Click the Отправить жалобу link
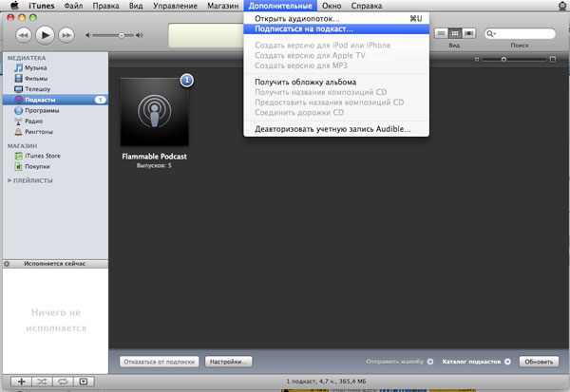The width and height of the screenshot is (570, 392). click(400, 362)
